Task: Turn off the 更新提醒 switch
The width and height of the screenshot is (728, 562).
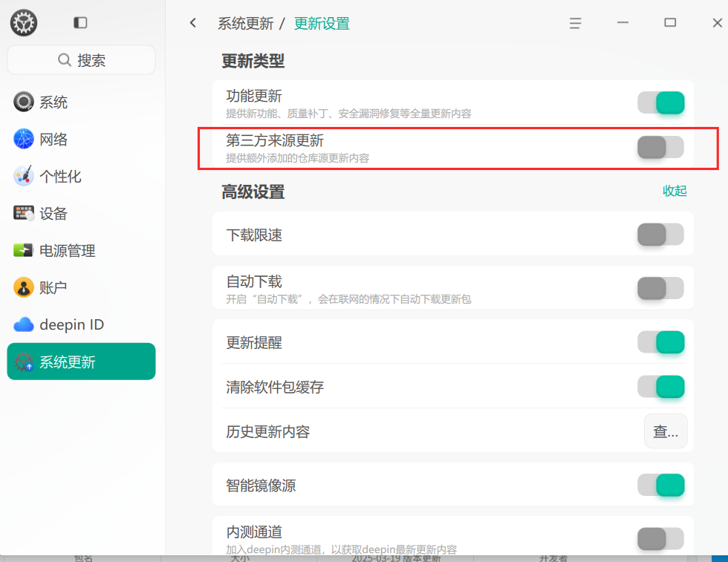Action: tap(660, 342)
